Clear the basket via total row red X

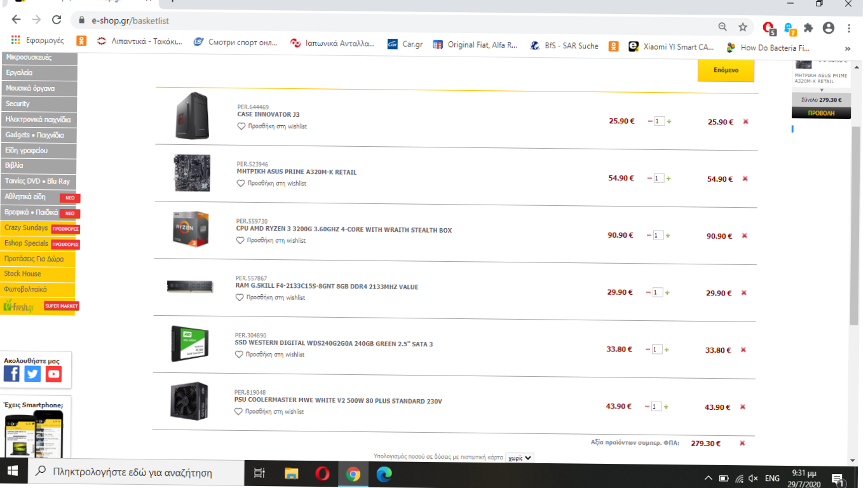coord(742,443)
